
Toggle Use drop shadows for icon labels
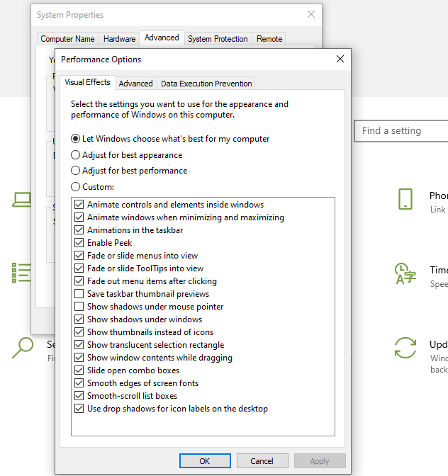[79, 409]
